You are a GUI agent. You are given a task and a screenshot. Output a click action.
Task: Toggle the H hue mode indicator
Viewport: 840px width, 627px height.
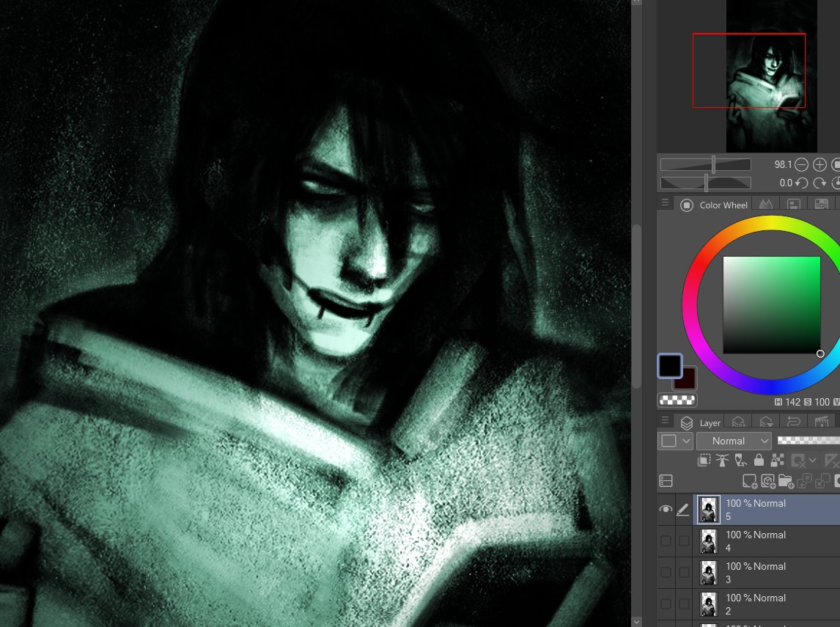pos(778,402)
